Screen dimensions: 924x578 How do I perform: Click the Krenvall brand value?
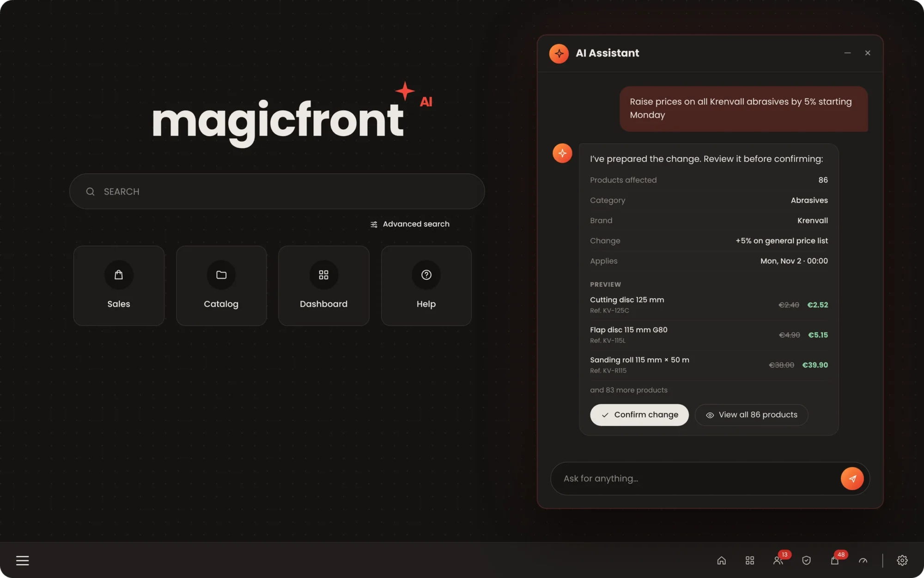[812, 221]
